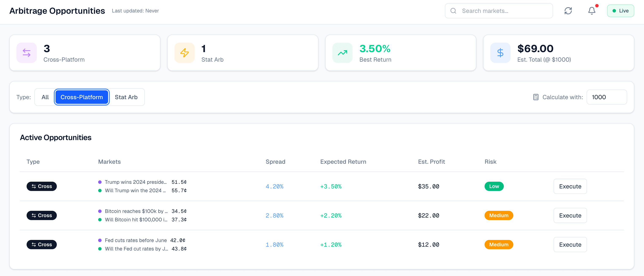Open notifications via the bell icon
The height and width of the screenshot is (276, 644).
click(591, 11)
